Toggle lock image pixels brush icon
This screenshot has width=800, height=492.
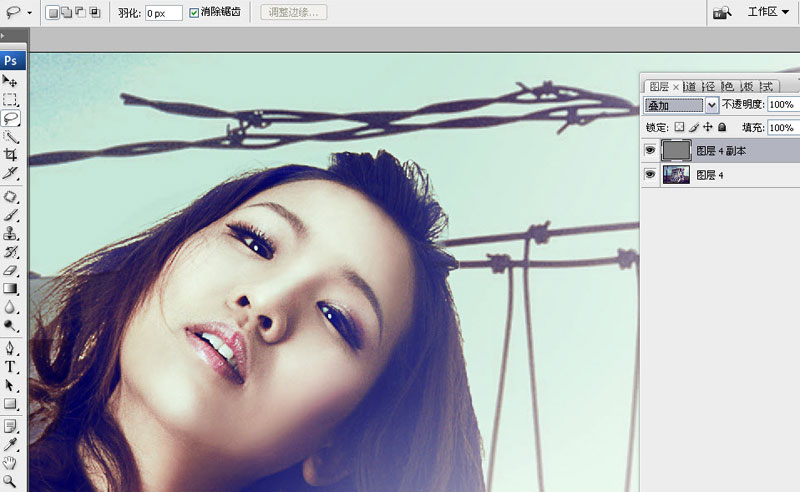693,127
